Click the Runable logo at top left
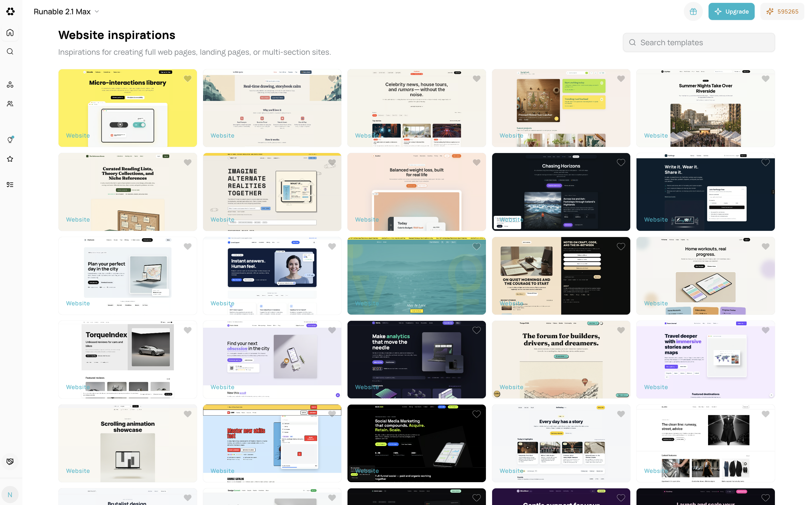 click(x=10, y=11)
